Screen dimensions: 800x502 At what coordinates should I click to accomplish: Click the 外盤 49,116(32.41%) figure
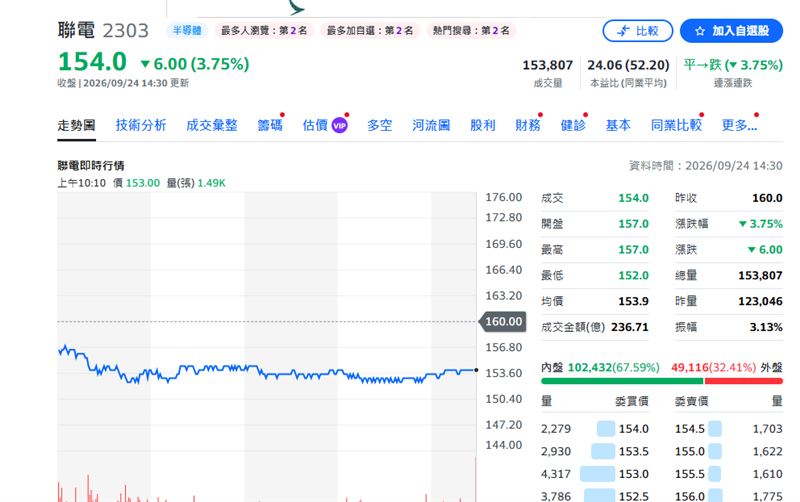tap(713, 367)
